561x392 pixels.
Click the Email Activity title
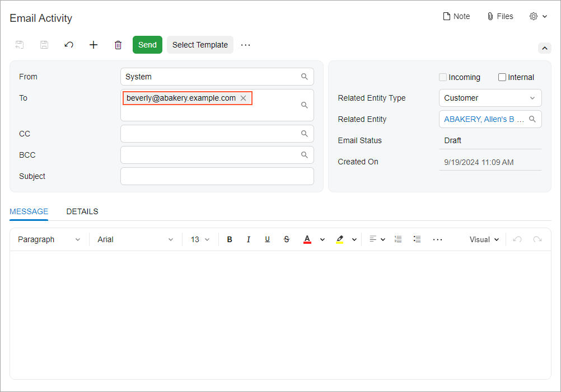[41, 18]
